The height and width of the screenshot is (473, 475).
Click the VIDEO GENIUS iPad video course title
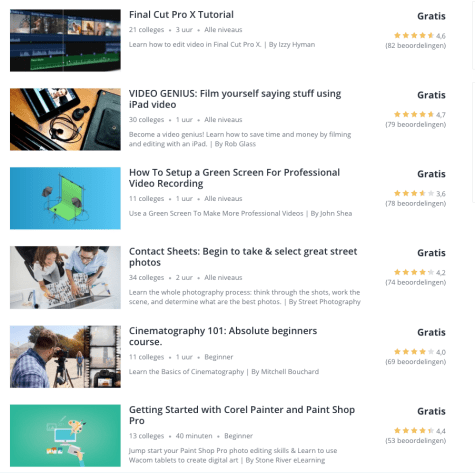point(235,99)
